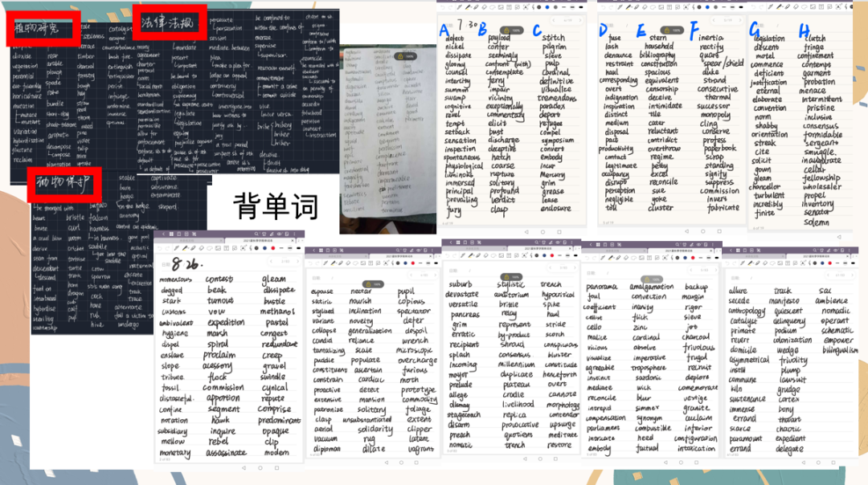Tap the Android back button below the 8.26 note
868x485 pixels.
click(x=243, y=466)
